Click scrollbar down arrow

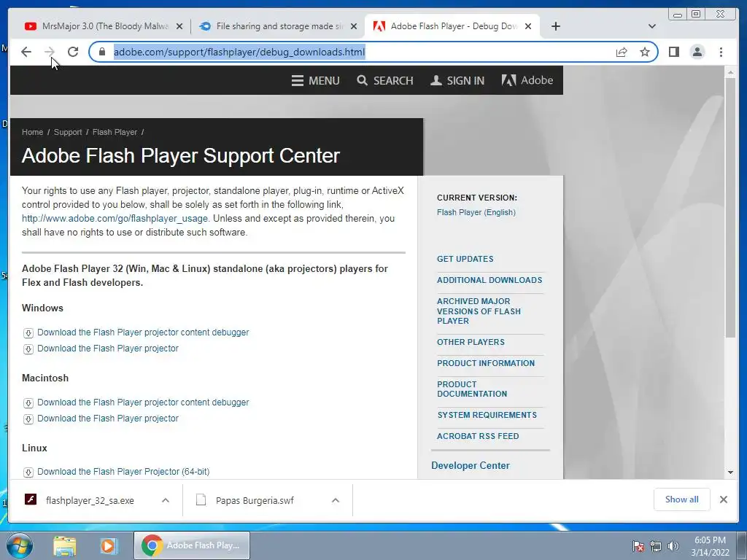[x=730, y=472]
